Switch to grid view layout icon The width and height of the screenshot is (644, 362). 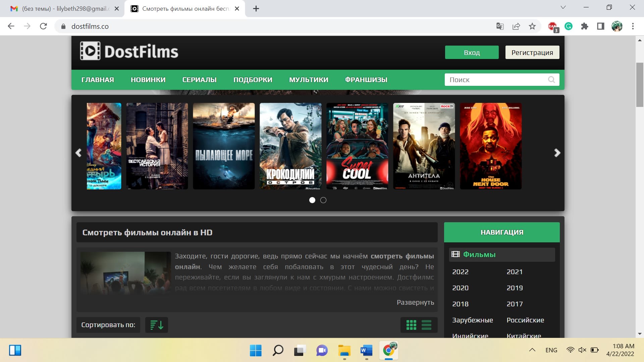click(411, 325)
